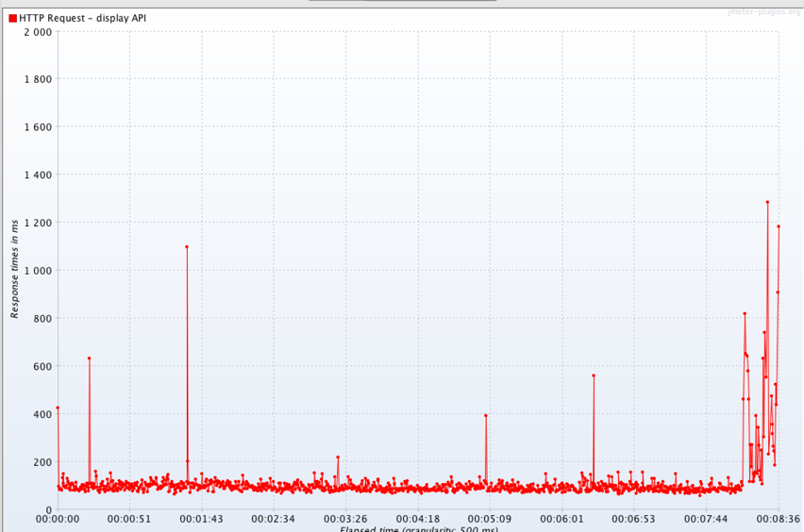This screenshot has height=532, width=804.
Task: Click the '00:01:43' time axis label
Action: (202, 519)
